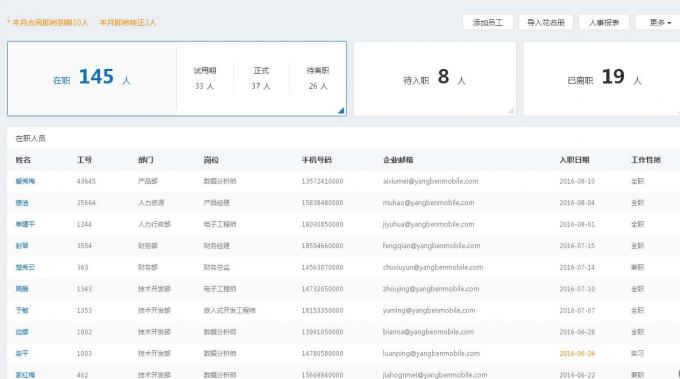The image size is (680, 379).
Task: Click email chuxiuyun@yangbenmobile.com
Action: 433,267
